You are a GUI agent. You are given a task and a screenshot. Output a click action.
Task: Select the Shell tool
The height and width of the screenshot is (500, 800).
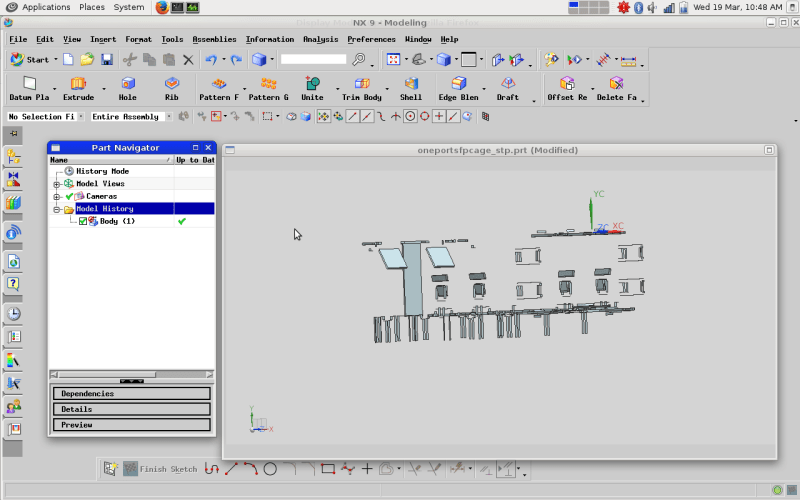coord(411,88)
